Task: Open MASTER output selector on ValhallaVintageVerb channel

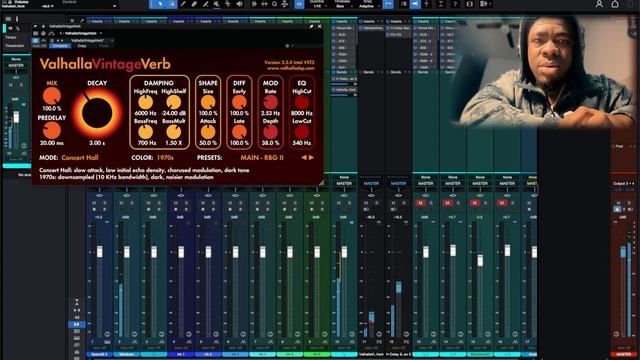Action: (371, 184)
